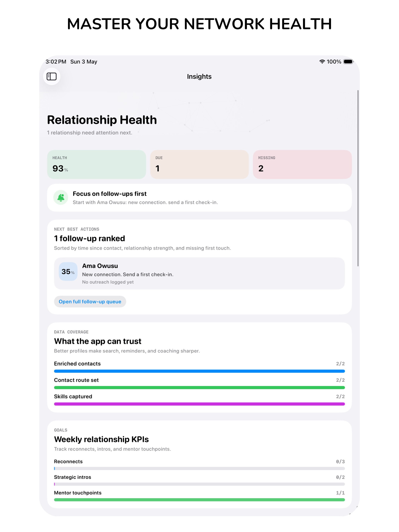Tap the battery status icon
399x532 pixels.
(x=348, y=61)
